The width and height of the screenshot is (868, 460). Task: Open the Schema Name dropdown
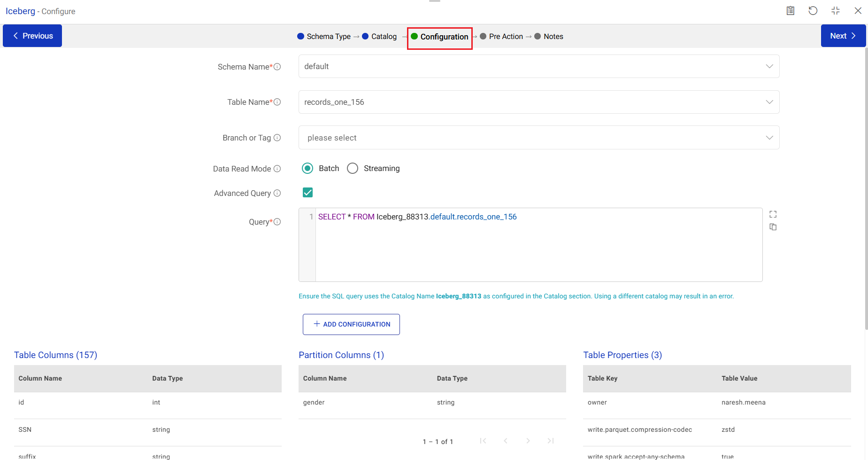[x=538, y=66]
